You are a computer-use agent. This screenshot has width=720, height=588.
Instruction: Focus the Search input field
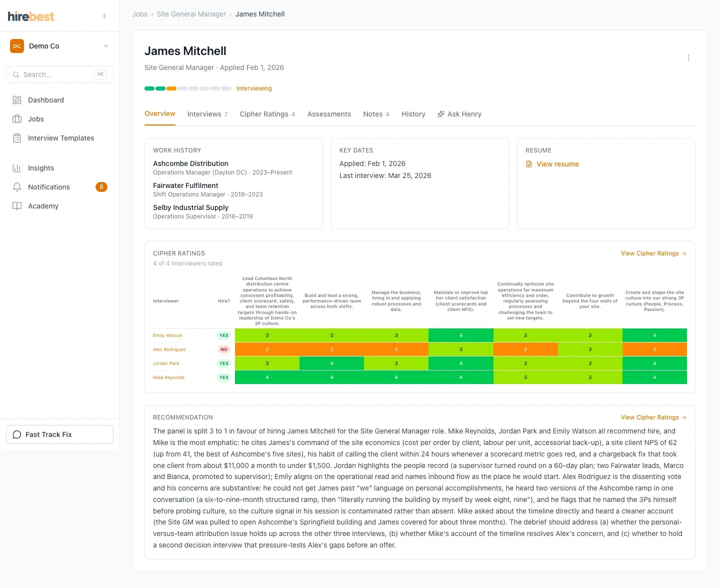pos(59,74)
